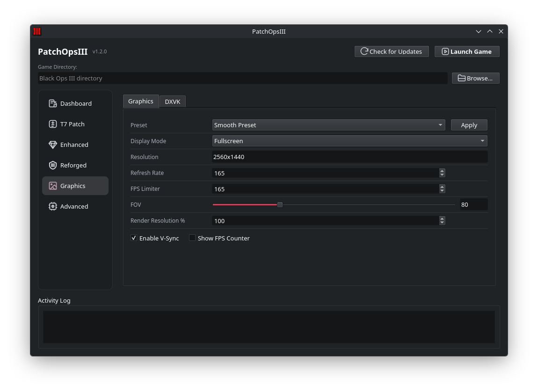Viewport: 538px width, 392px height.
Task: Increase Render Resolution % with up arrow
Action: tap(442, 218)
